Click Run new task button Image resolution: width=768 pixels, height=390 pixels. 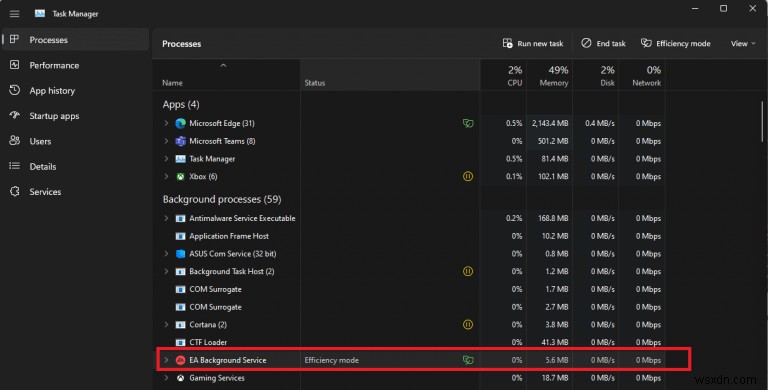[x=533, y=44]
